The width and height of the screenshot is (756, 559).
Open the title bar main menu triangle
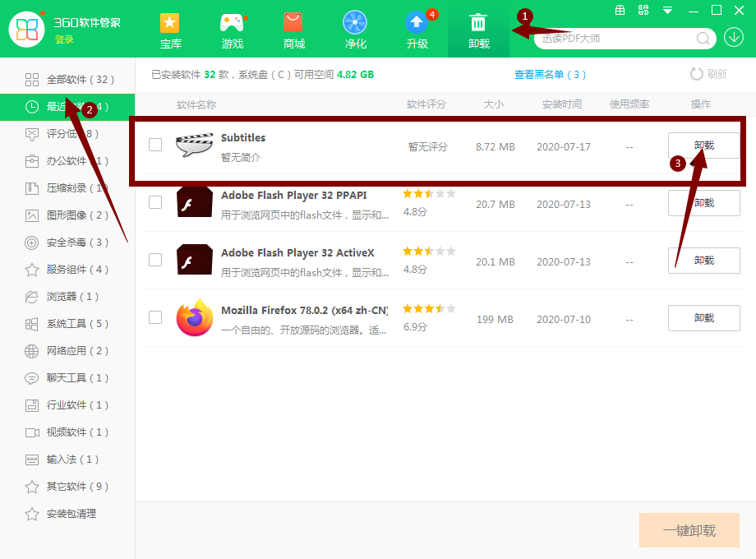[667, 10]
